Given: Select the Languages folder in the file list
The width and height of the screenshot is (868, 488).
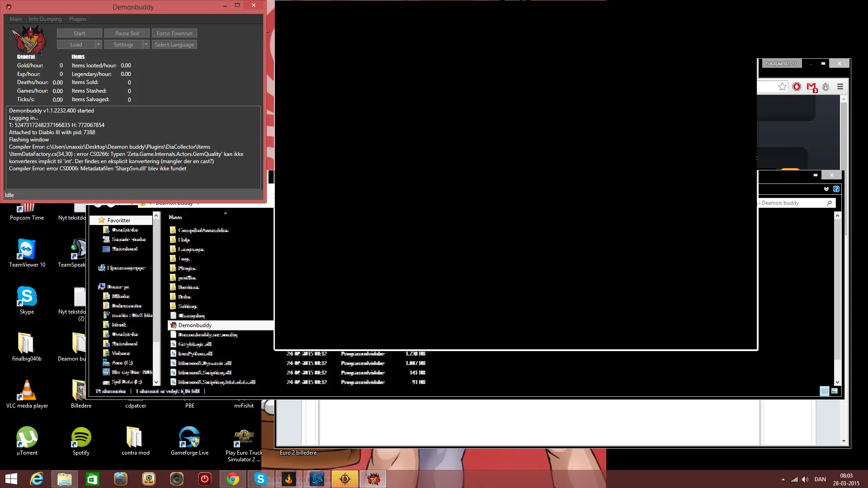Looking at the screenshot, I should pos(191,249).
